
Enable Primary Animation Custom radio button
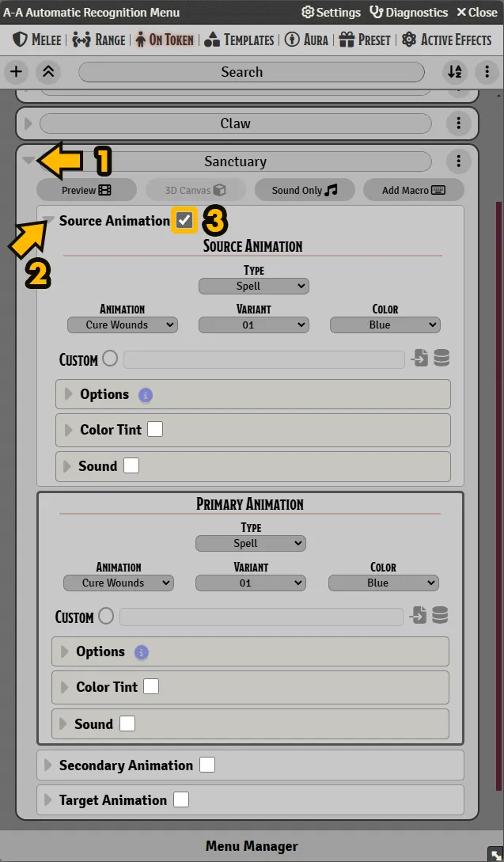point(106,616)
